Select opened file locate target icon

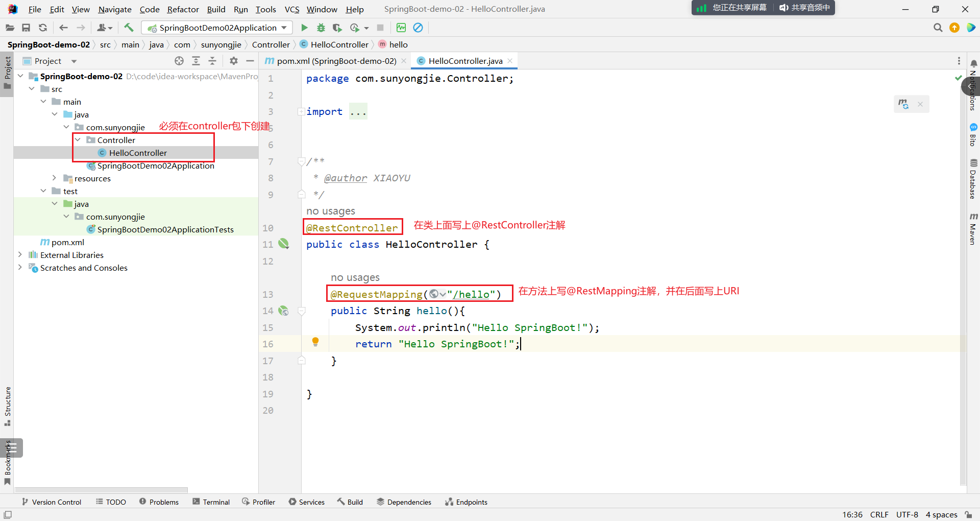coord(179,61)
